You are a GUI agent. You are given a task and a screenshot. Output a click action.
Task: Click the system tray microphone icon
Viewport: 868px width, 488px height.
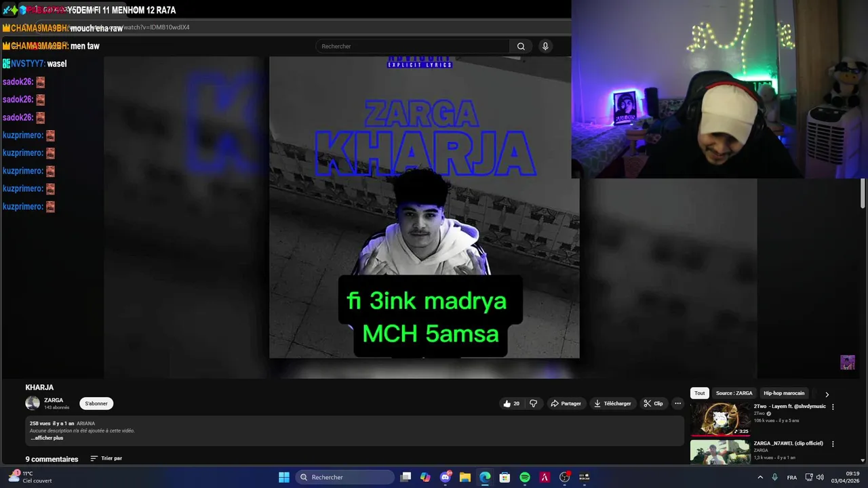pyautogui.click(x=774, y=477)
